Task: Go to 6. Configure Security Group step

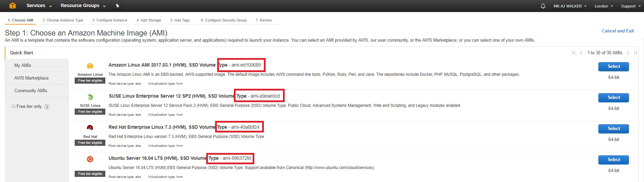Action: (224, 20)
